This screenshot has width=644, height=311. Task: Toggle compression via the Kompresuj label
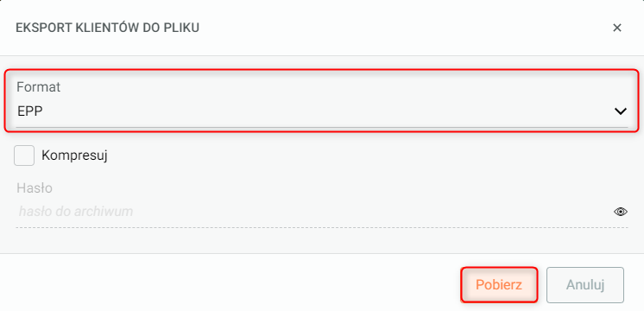74,155
